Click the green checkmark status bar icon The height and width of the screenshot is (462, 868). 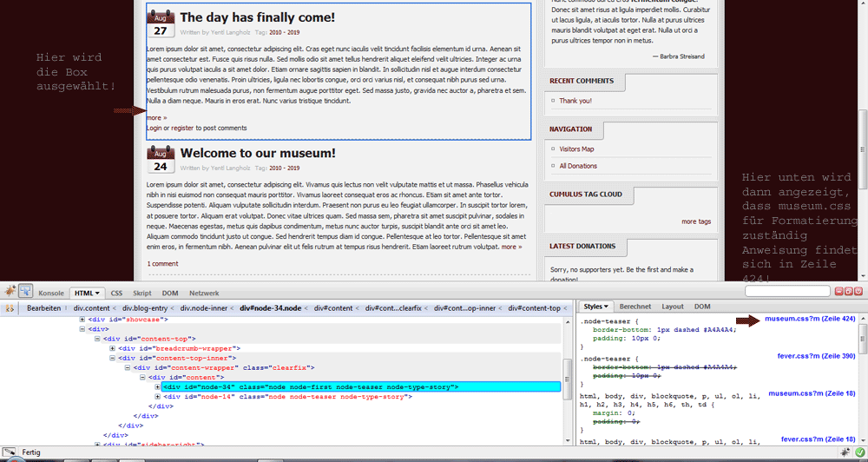click(x=859, y=452)
